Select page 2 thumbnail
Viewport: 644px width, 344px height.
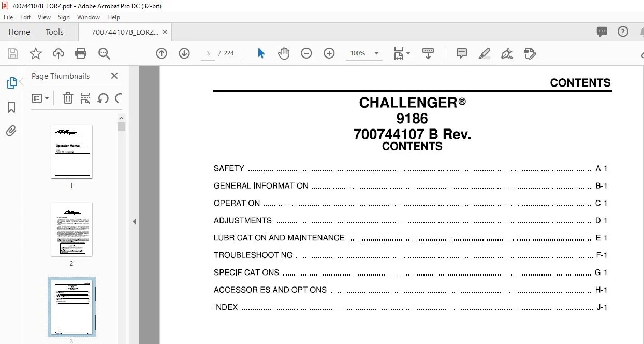click(71, 230)
